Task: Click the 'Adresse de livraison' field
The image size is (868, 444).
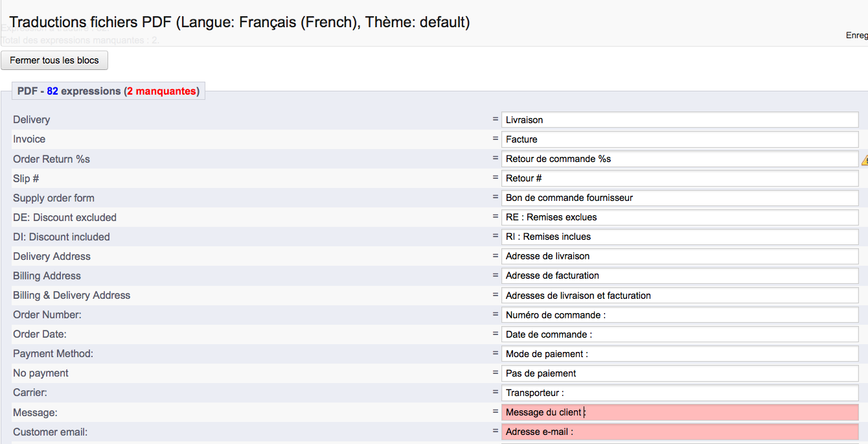Action: [680, 256]
